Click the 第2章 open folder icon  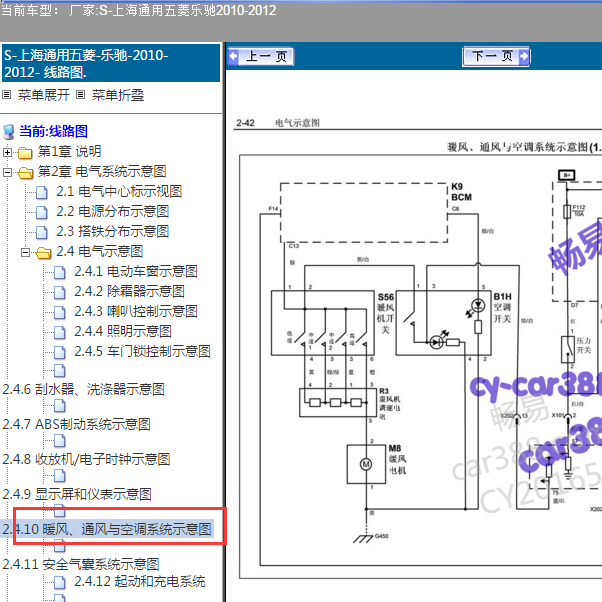[x=25, y=173]
